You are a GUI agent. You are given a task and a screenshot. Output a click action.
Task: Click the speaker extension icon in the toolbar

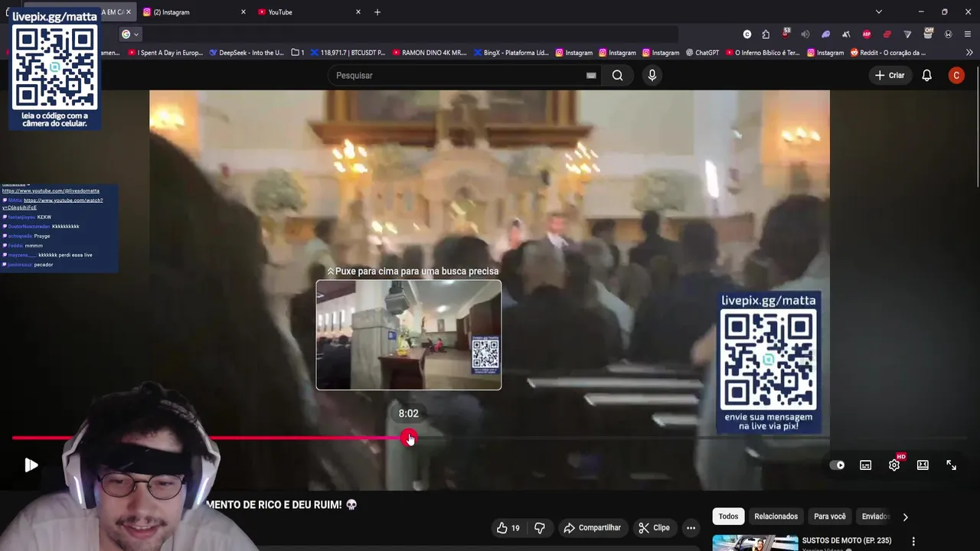(805, 34)
